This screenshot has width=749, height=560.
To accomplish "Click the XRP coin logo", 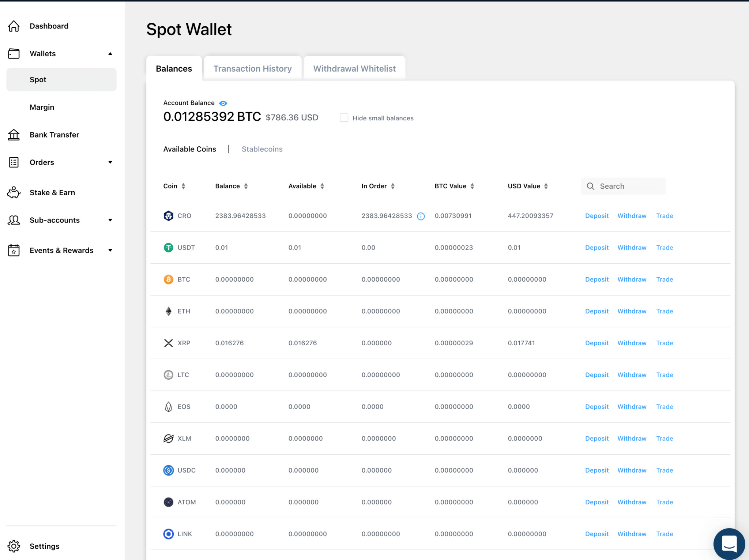I will (x=168, y=343).
